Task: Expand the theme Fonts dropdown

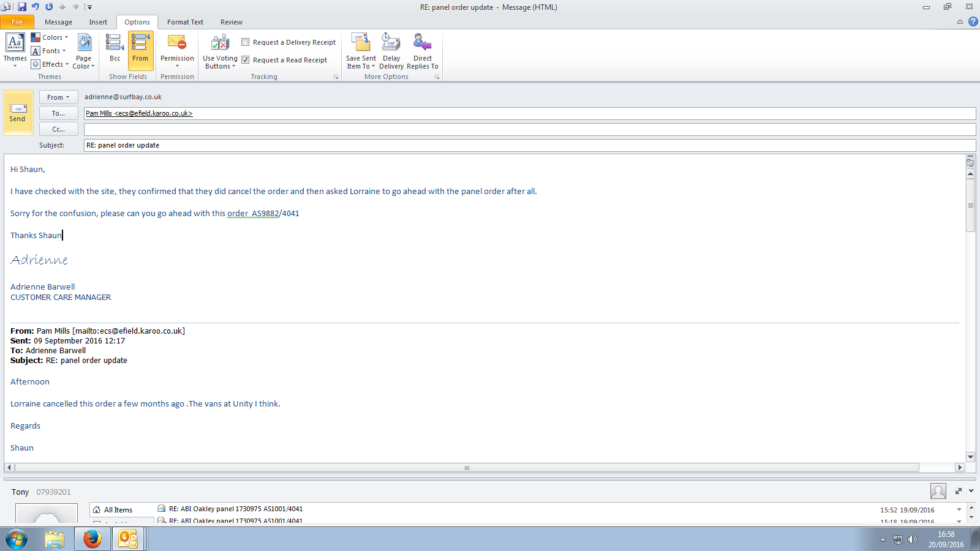Action: (x=49, y=51)
